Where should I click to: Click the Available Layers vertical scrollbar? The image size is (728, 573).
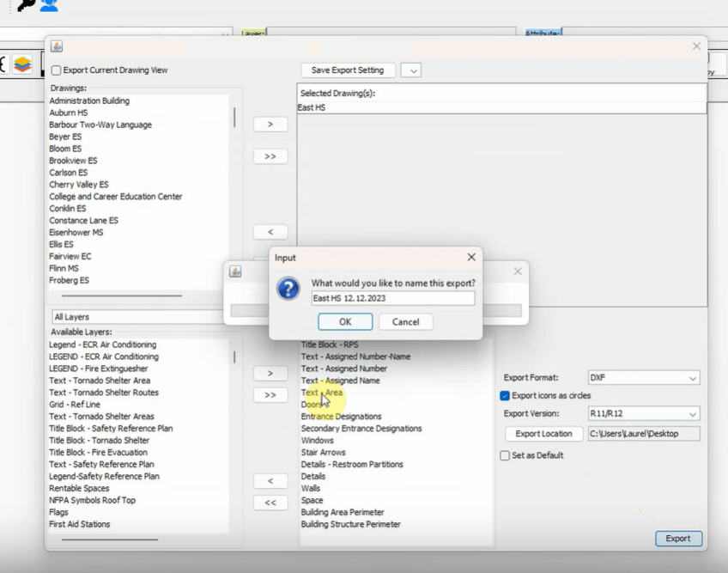(x=234, y=357)
